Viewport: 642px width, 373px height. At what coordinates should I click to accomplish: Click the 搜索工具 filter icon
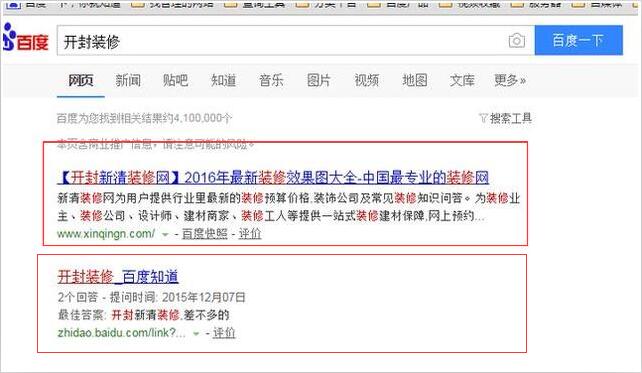(483, 119)
